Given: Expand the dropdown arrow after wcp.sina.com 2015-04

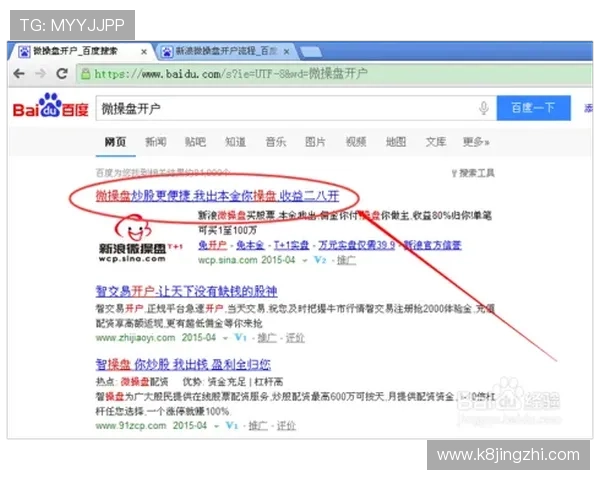Looking at the screenshot, I should point(305,261).
